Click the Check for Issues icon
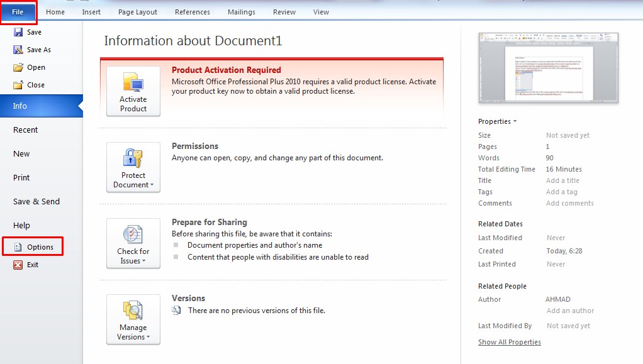 point(133,234)
